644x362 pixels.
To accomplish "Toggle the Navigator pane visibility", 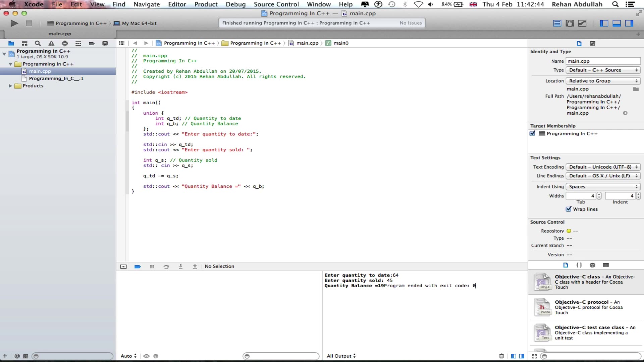I will [x=604, y=23].
